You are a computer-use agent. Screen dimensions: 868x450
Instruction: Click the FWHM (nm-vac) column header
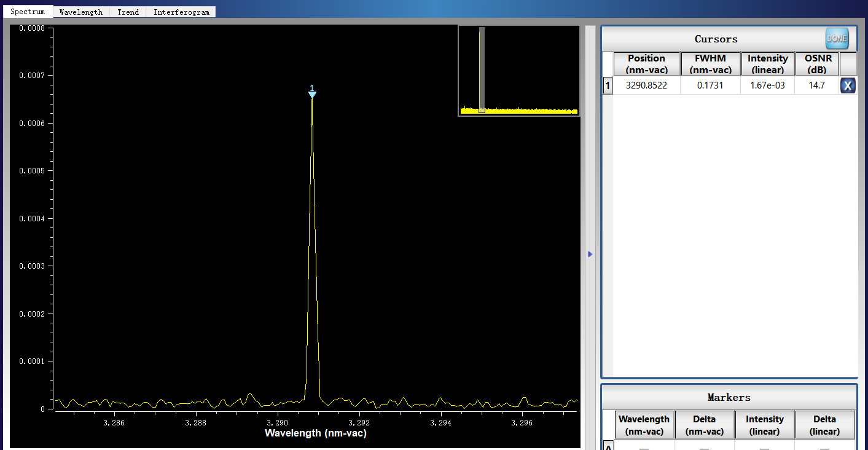tap(710, 64)
